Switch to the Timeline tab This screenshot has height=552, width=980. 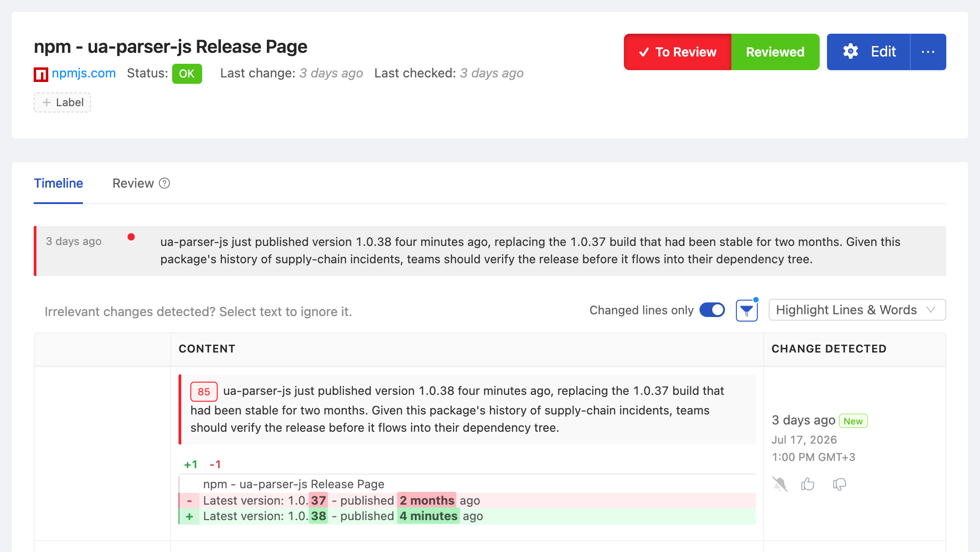point(58,183)
